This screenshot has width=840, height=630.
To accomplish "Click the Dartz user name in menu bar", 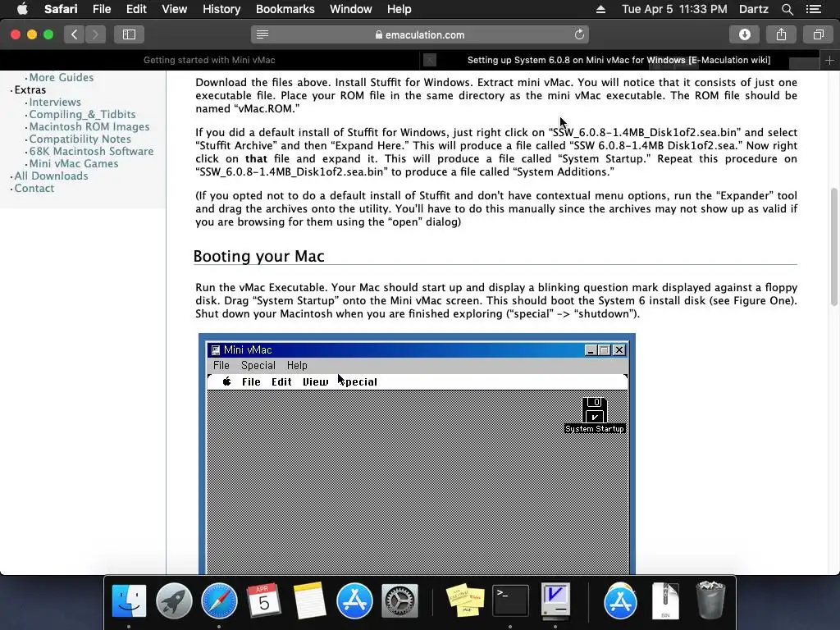I will coord(753,9).
